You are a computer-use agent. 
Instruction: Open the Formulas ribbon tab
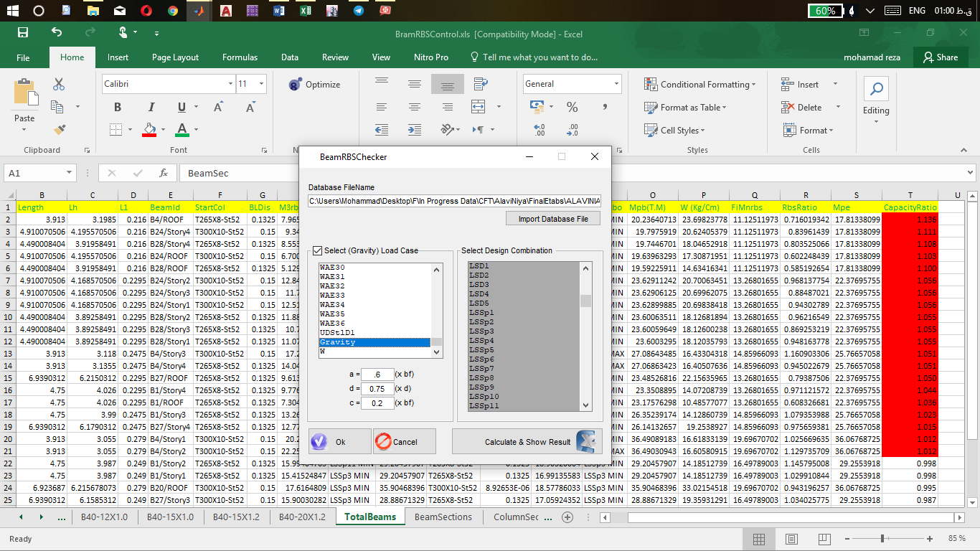coord(240,57)
